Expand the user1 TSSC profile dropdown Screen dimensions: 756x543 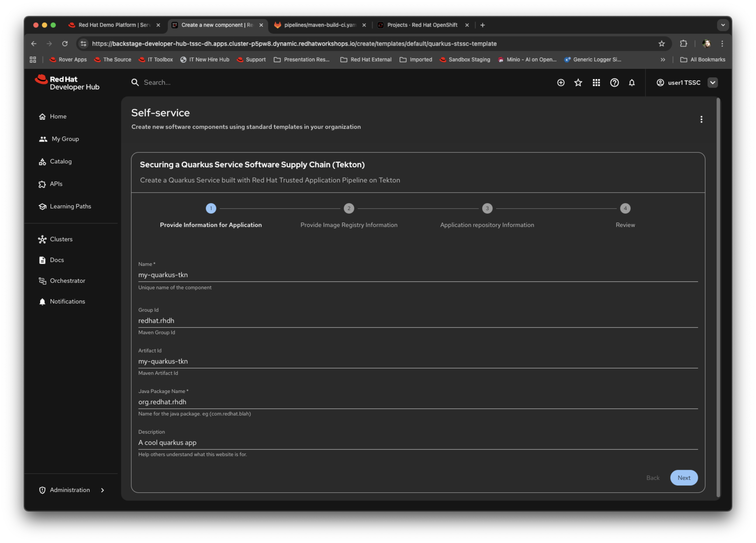712,83
